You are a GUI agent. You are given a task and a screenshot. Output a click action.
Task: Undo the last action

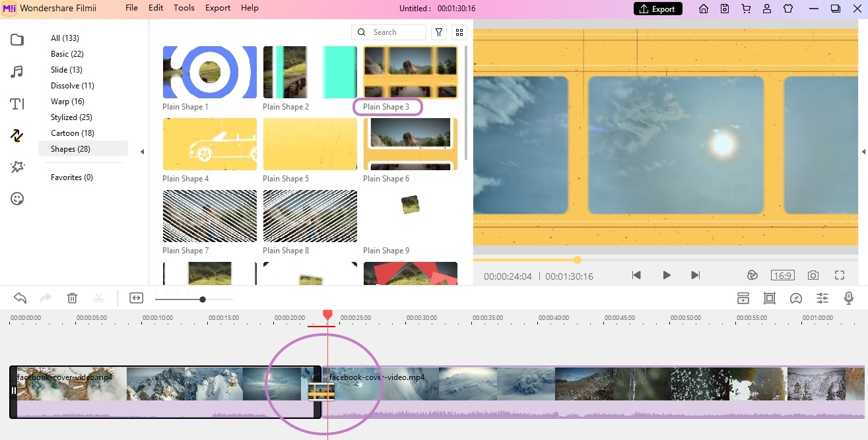pyautogui.click(x=20, y=298)
